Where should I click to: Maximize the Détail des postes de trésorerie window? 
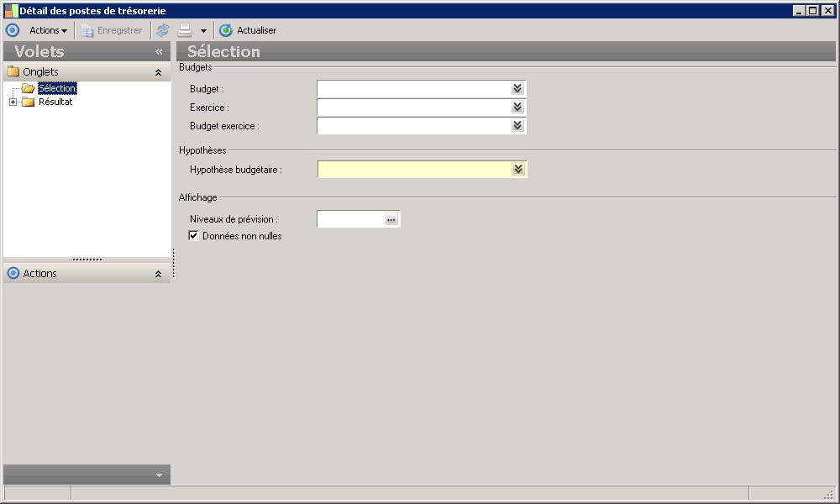coord(812,11)
